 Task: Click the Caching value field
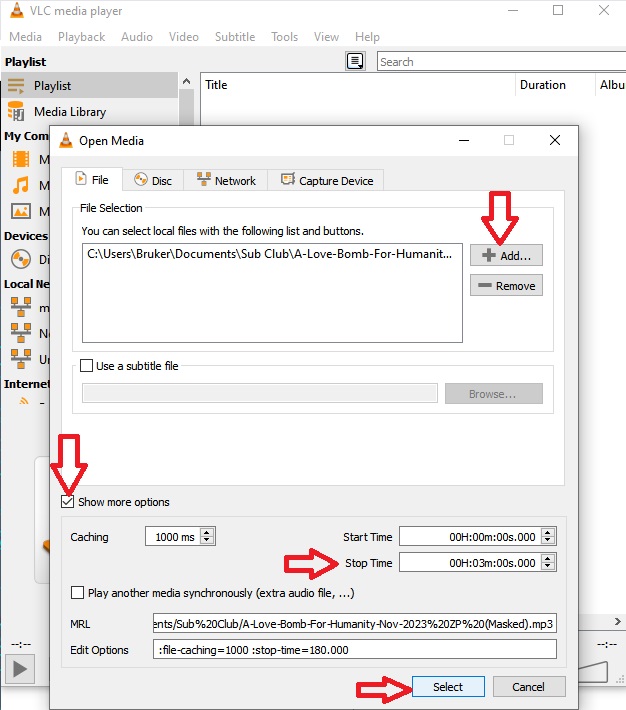tap(173, 536)
